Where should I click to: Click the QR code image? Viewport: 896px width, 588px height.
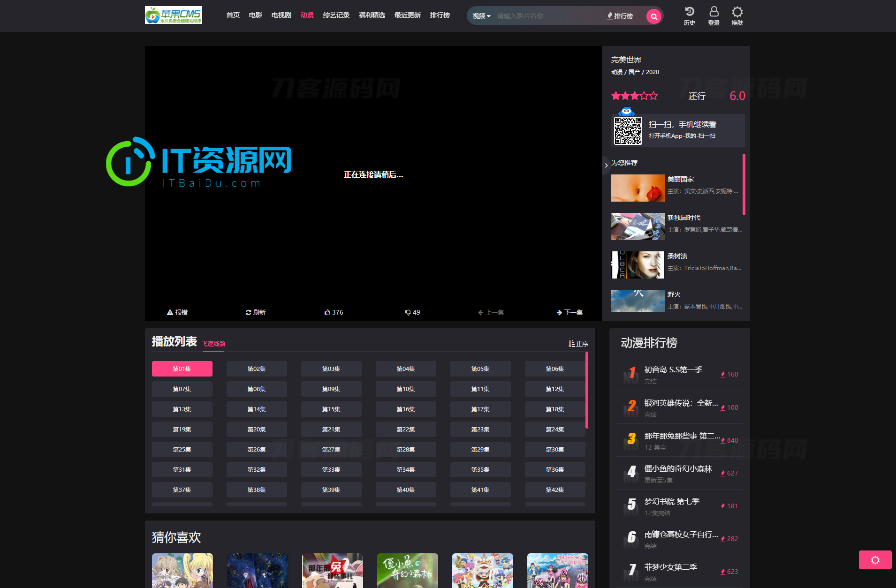coord(628,131)
